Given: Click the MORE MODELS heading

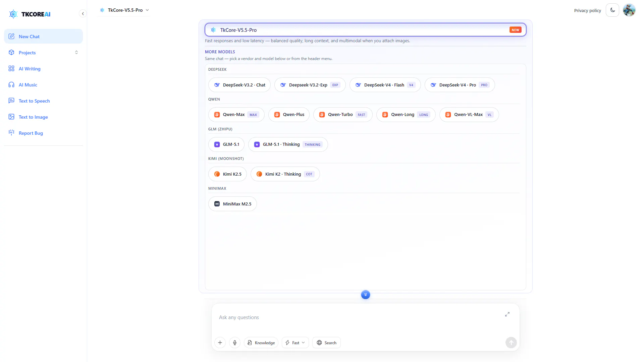Looking at the screenshot, I should click(x=220, y=52).
